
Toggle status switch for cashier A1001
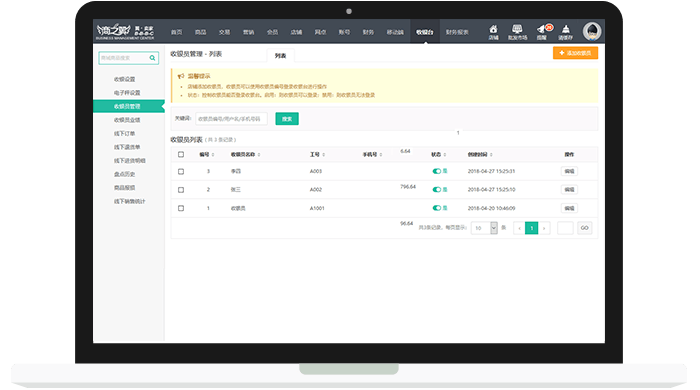437,208
